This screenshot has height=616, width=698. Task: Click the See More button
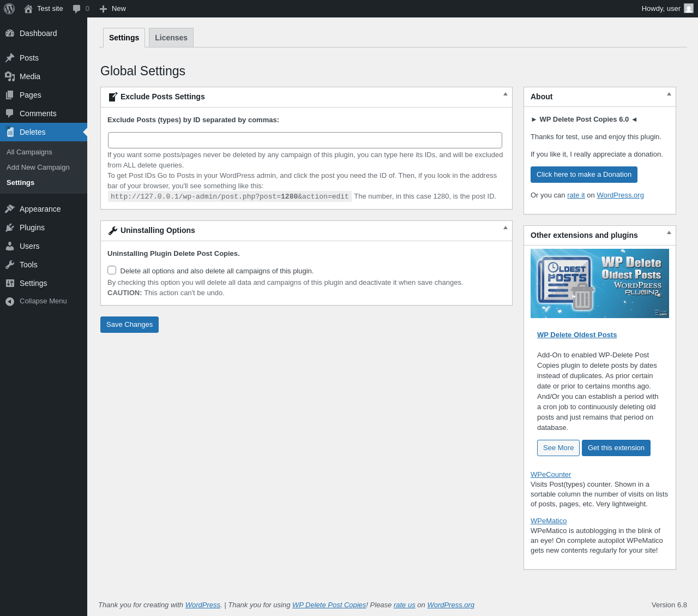pos(558,448)
